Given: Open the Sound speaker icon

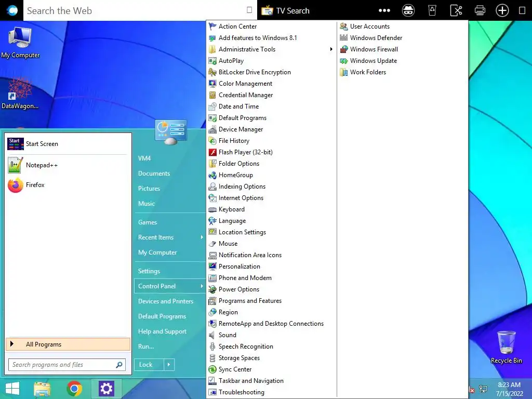Looking at the screenshot, I should tap(212, 335).
